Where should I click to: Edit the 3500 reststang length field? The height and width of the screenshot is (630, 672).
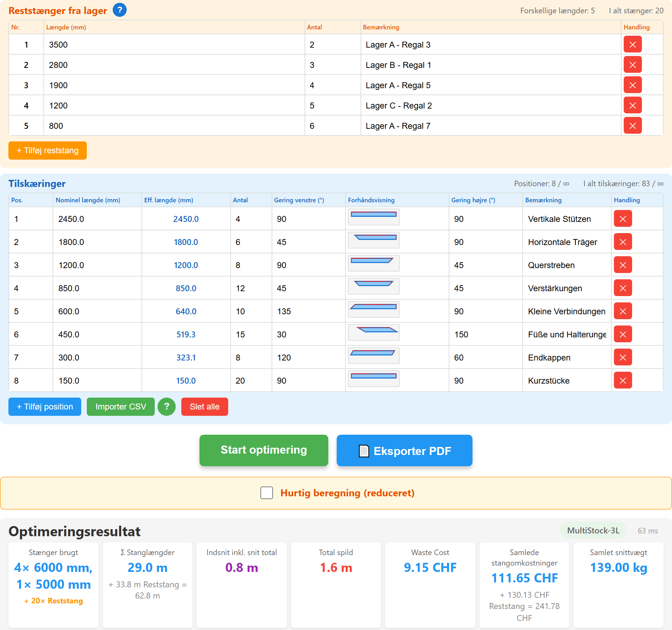(x=174, y=44)
